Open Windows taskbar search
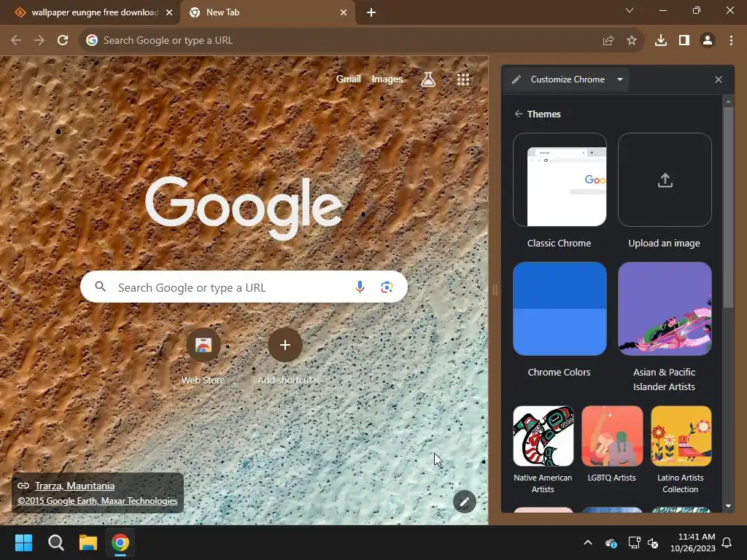Image resolution: width=747 pixels, height=560 pixels. [x=55, y=542]
